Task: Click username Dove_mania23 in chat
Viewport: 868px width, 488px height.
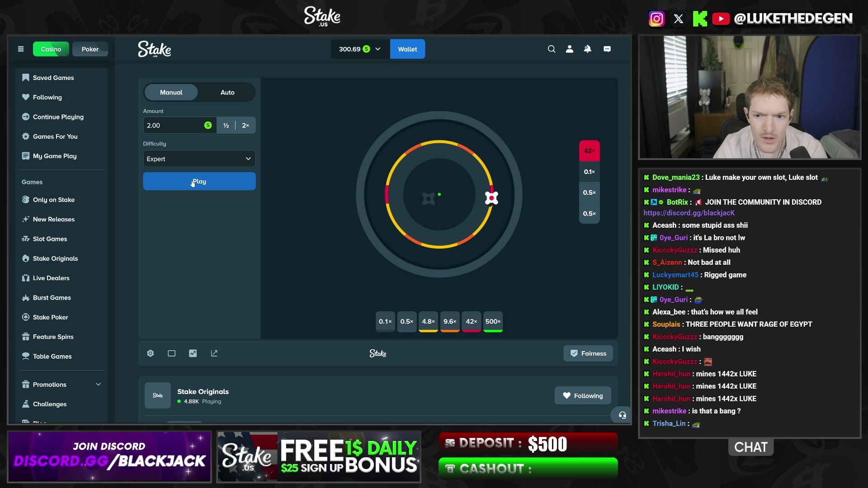Action: click(x=676, y=178)
